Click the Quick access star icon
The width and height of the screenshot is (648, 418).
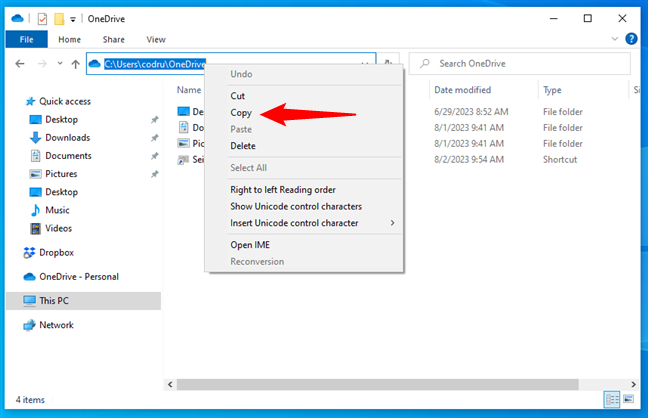coord(30,101)
